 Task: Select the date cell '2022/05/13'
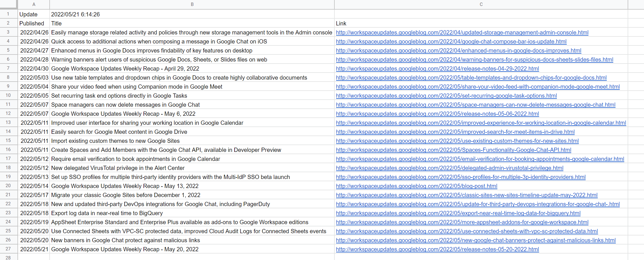point(34,177)
